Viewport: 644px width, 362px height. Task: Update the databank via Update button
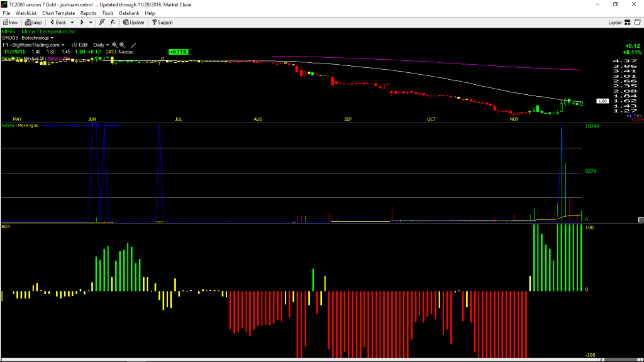click(134, 23)
